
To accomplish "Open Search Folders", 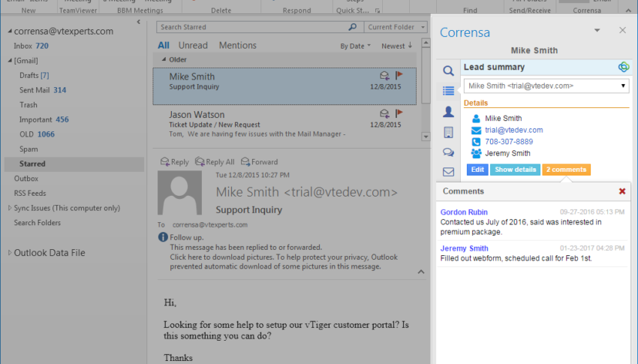I will coord(74,223).
